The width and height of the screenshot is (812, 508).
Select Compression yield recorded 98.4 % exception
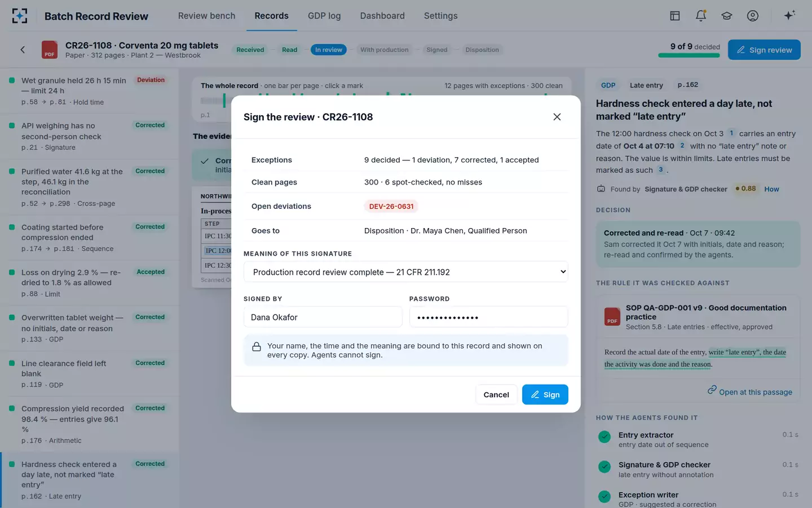point(90,424)
